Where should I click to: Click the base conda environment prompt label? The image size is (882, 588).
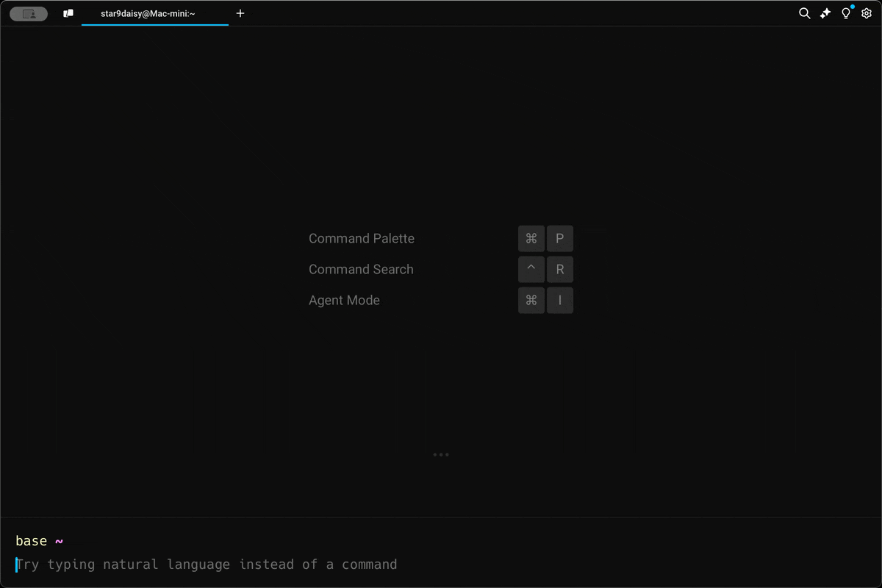click(x=30, y=540)
